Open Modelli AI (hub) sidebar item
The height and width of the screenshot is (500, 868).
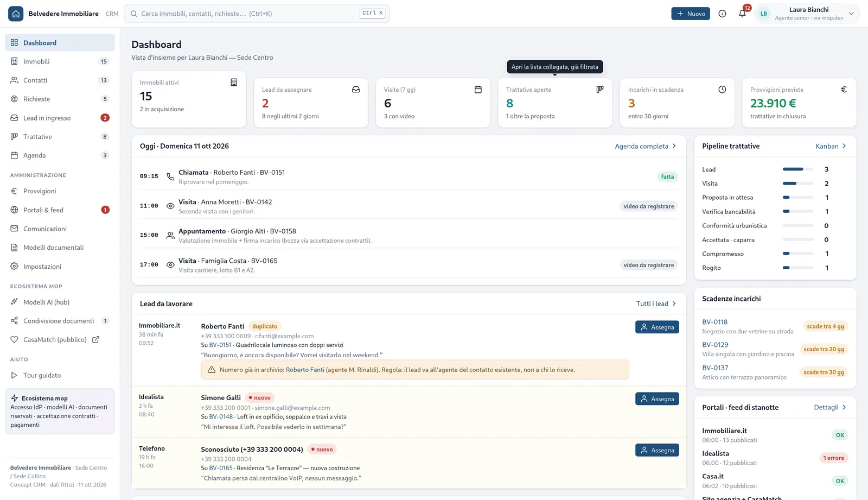pos(60,302)
